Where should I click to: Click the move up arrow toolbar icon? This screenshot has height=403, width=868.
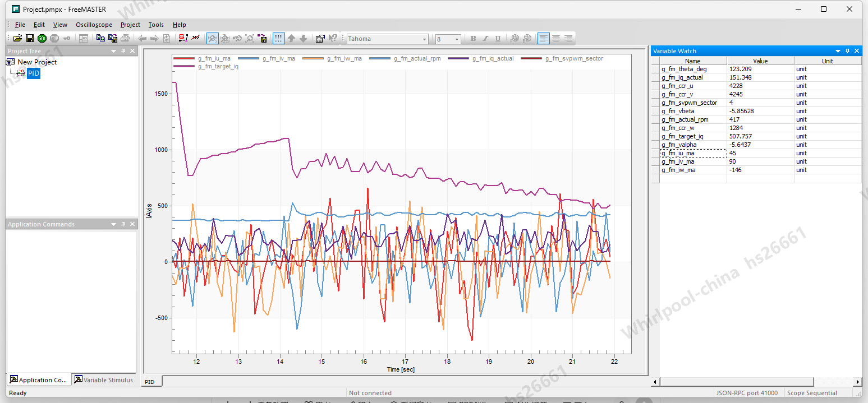click(291, 39)
